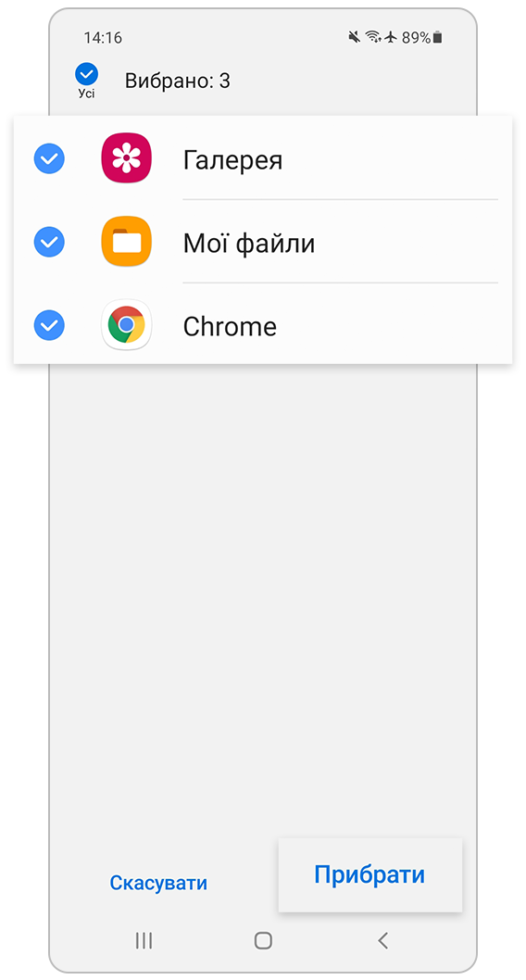This screenshot has width=526, height=980.
Task: Uncheck the Chrome checkbox
Action: click(49, 325)
